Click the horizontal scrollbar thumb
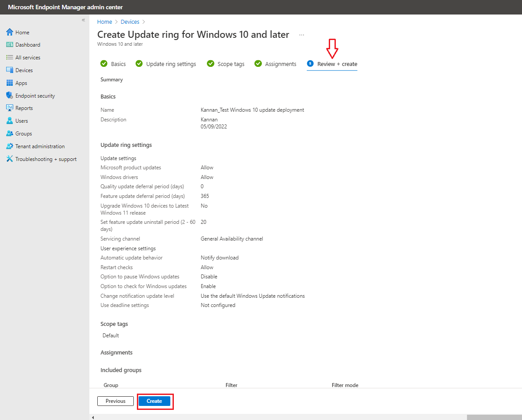This screenshot has height=420, width=522. (x=494, y=417)
